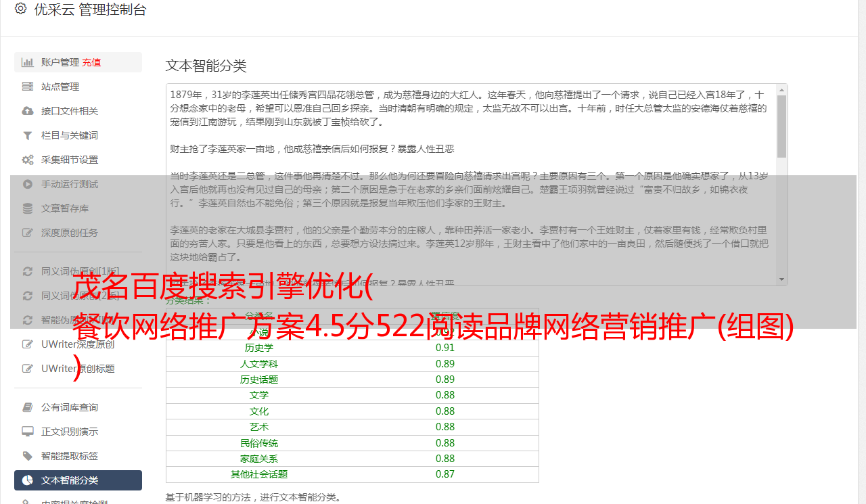
Task: Click the text area scrollbar thumb
Action: pos(782,126)
